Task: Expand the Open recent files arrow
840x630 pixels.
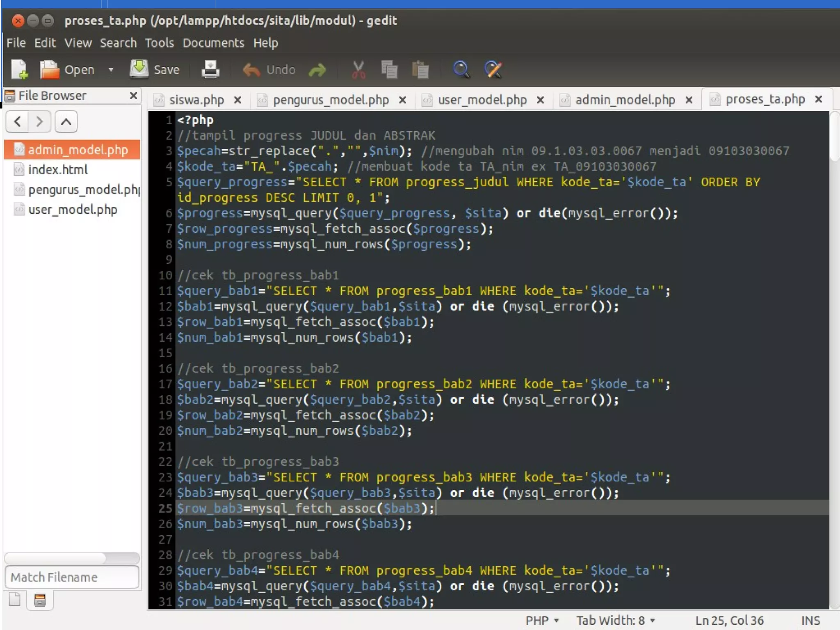Action: [111, 70]
